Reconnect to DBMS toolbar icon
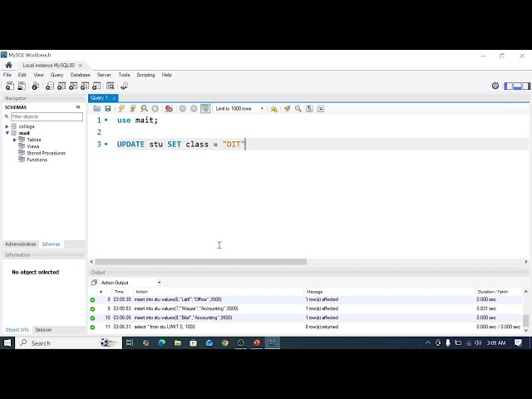This screenshot has width=532, height=399. 125,86
